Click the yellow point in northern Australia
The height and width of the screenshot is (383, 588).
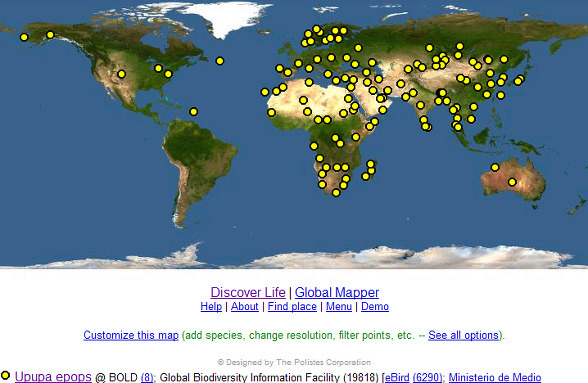tap(495, 167)
